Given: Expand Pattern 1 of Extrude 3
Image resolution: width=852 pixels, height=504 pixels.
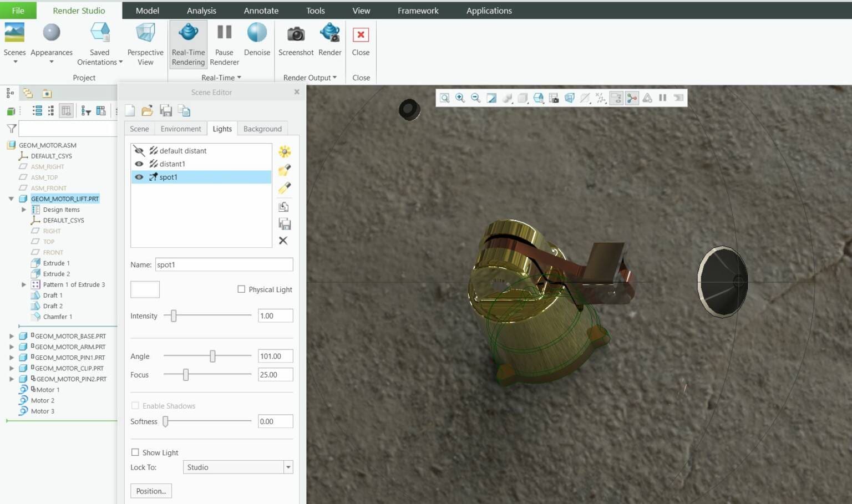Looking at the screenshot, I should click(x=24, y=284).
